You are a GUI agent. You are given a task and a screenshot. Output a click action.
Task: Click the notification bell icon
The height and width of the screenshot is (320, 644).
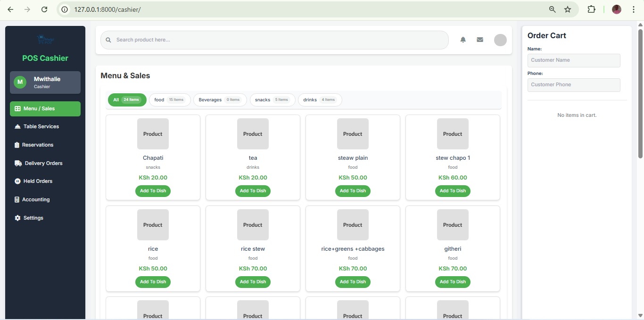(463, 40)
